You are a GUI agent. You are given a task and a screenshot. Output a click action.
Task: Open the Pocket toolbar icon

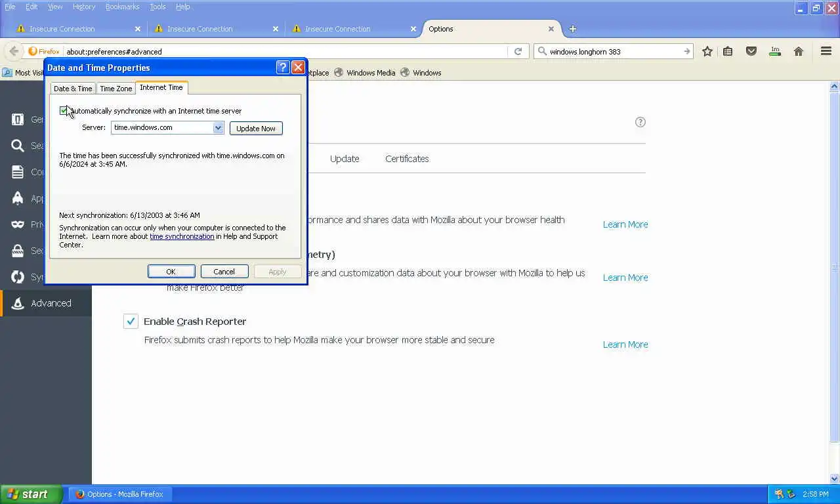(x=751, y=51)
